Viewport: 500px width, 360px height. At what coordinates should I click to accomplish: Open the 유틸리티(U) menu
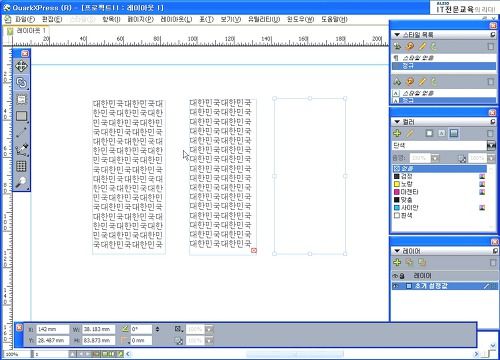point(264,19)
